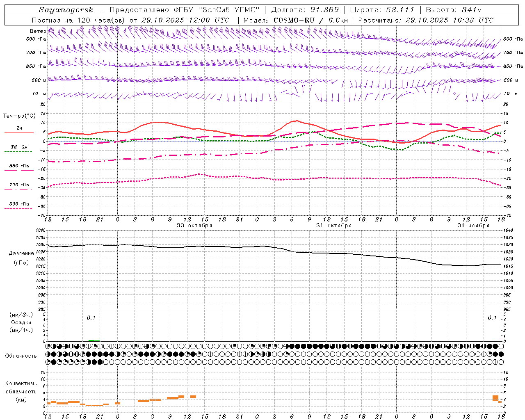Click the 'Осадки' precipitation label
The width and height of the screenshot is (525, 420).
click(21, 323)
